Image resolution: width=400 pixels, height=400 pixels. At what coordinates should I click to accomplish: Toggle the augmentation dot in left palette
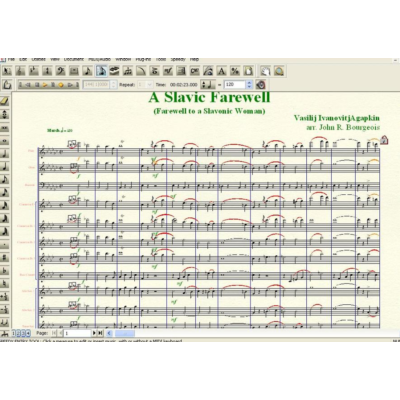click(5, 245)
